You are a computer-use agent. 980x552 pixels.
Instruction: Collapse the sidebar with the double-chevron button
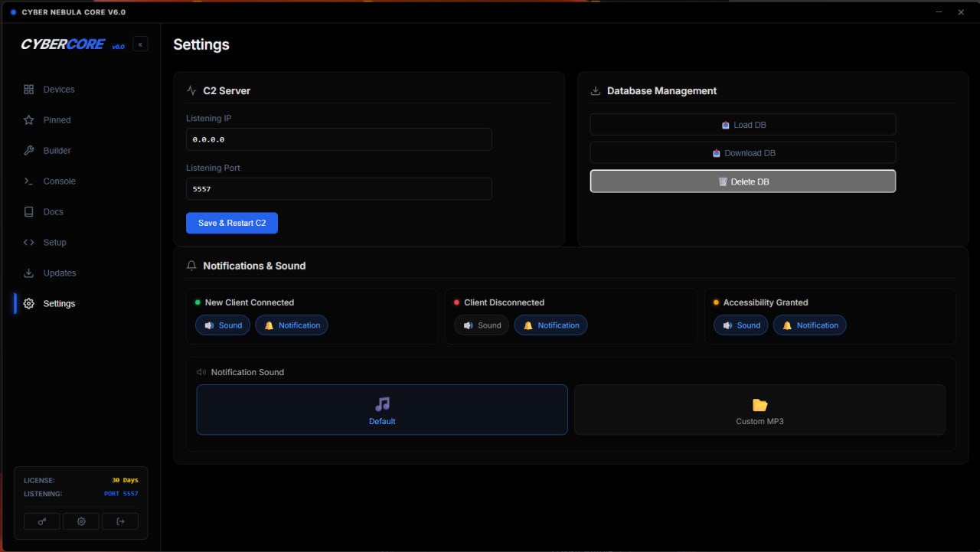point(140,44)
